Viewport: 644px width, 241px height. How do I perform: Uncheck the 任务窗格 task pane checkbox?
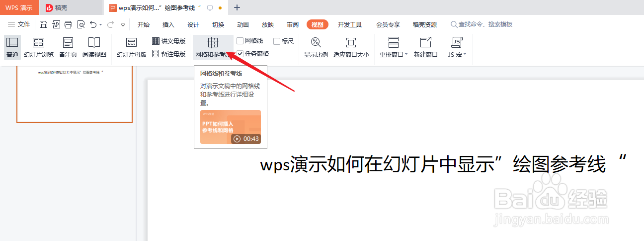(240, 54)
